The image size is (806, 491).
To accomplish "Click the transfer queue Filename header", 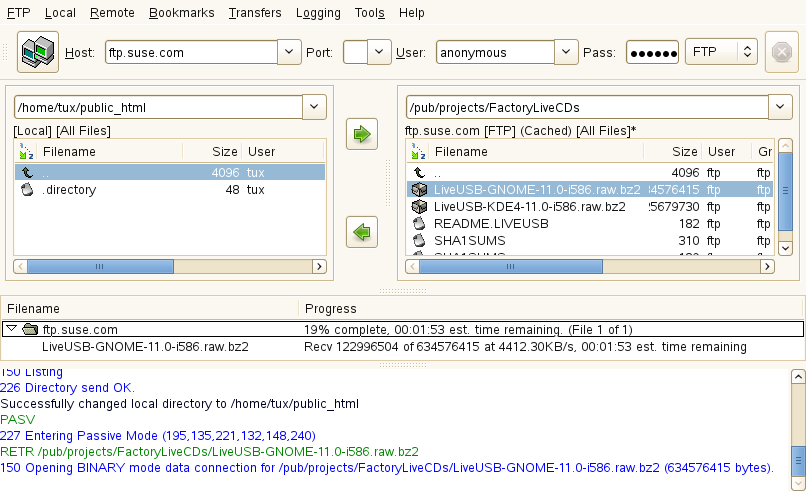I will 149,308.
